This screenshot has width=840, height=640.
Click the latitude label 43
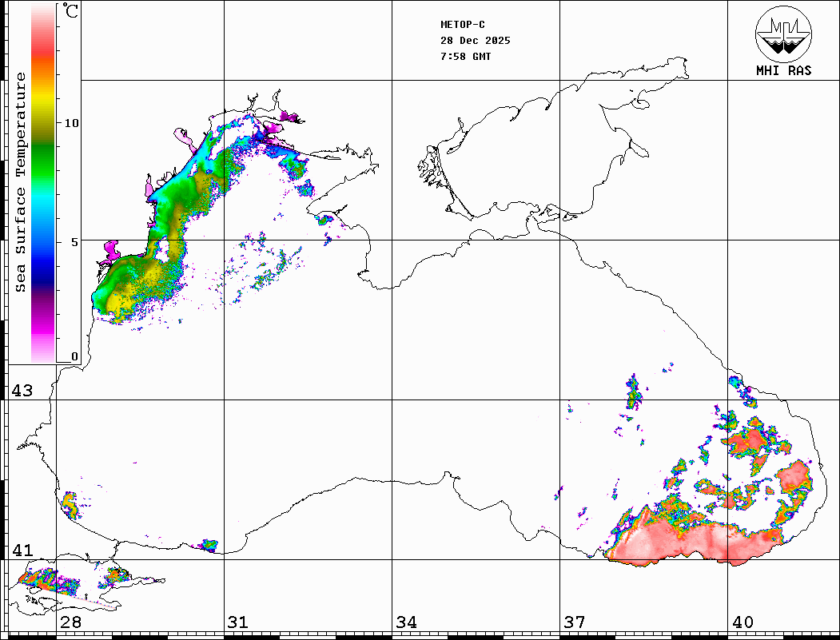22,391
